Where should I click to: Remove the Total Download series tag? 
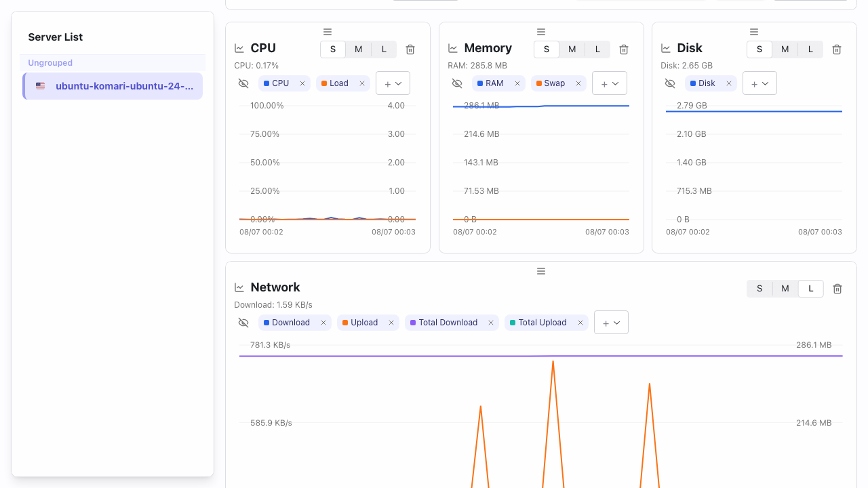(491, 323)
